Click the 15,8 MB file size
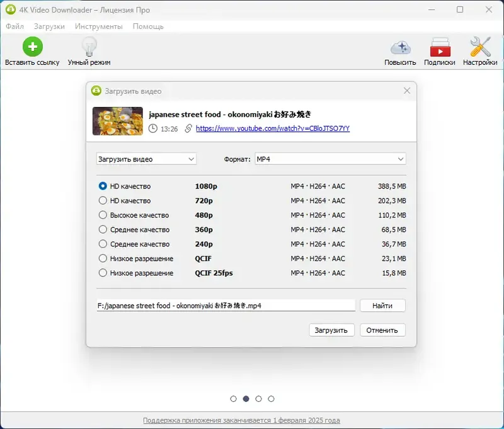 coord(394,273)
